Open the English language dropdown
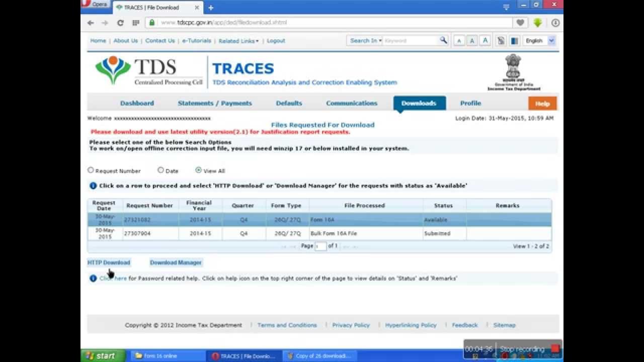Viewport: 644px width, 362px height. click(x=539, y=41)
